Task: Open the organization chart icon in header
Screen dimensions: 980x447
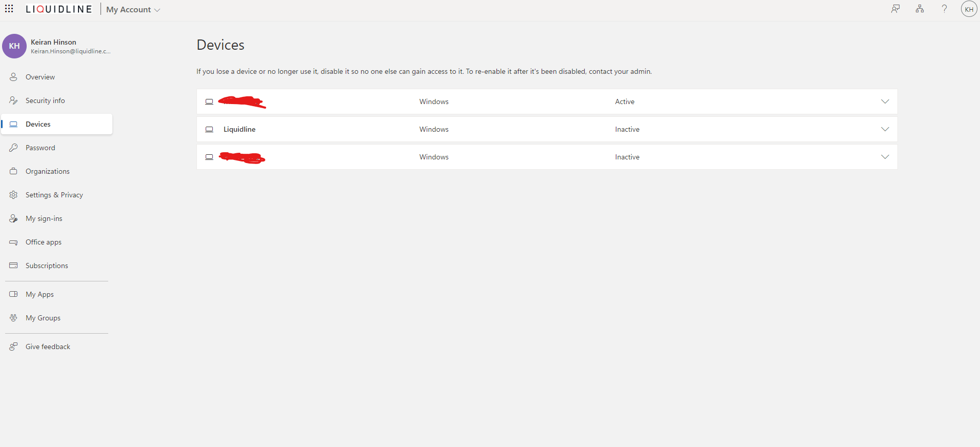Action: coord(920,9)
